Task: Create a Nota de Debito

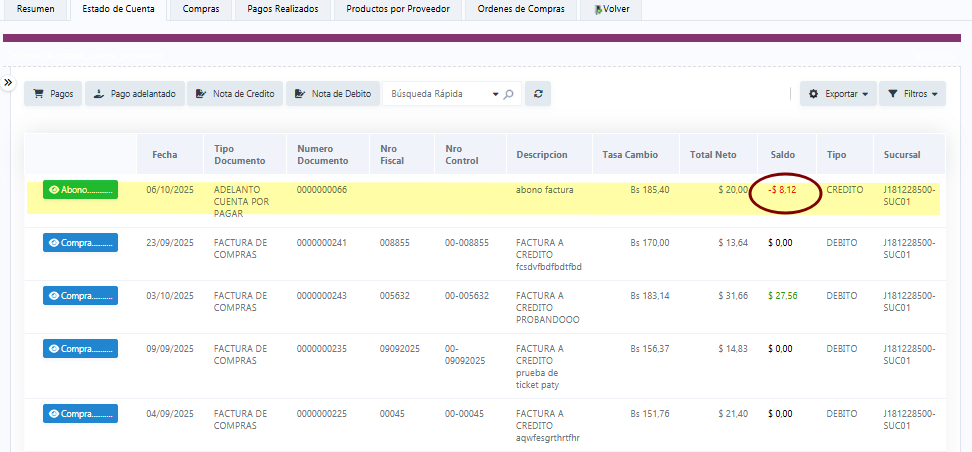Action: click(x=333, y=94)
